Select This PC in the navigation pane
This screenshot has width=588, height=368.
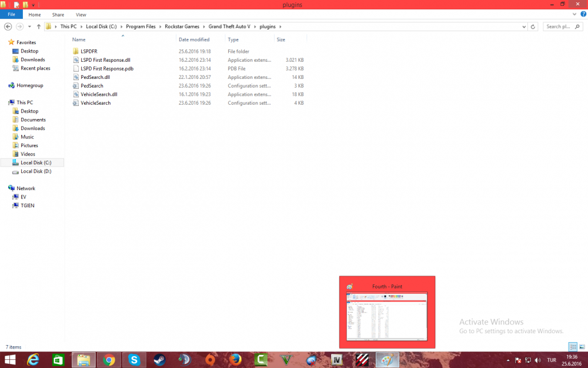[25, 102]
